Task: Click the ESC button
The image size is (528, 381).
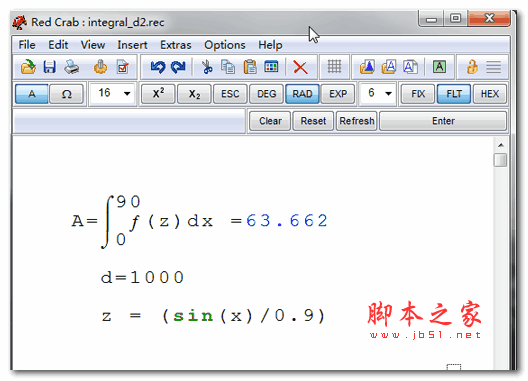Action: 230,94
